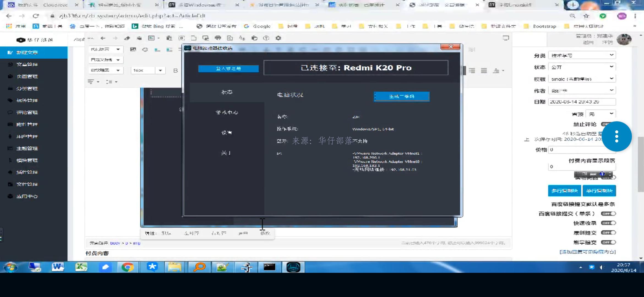The width and height of the screenshot is (644, 297).
Task: Click the editor print icon
Action: pyautogui.click(x=218, y=38)
